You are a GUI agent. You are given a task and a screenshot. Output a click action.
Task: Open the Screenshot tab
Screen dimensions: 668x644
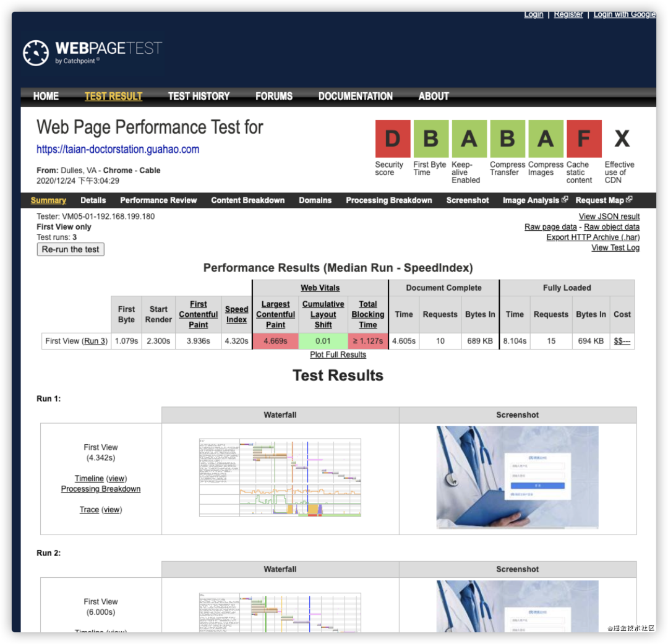click(x=468, y=200)
